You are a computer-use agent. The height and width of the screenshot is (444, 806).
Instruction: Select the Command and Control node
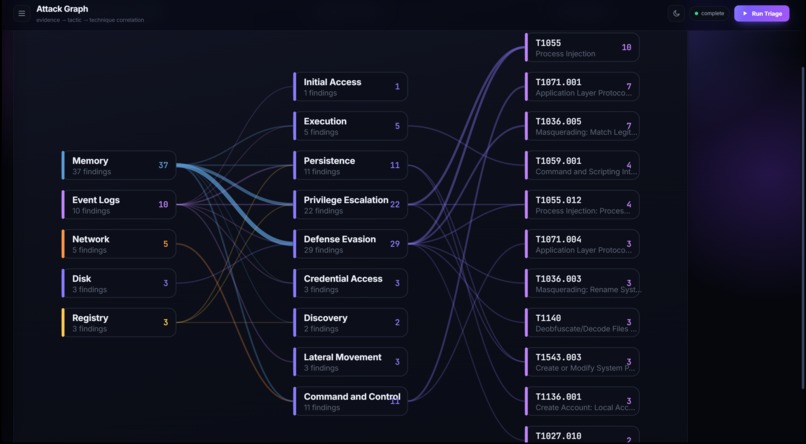click(350, 401)
